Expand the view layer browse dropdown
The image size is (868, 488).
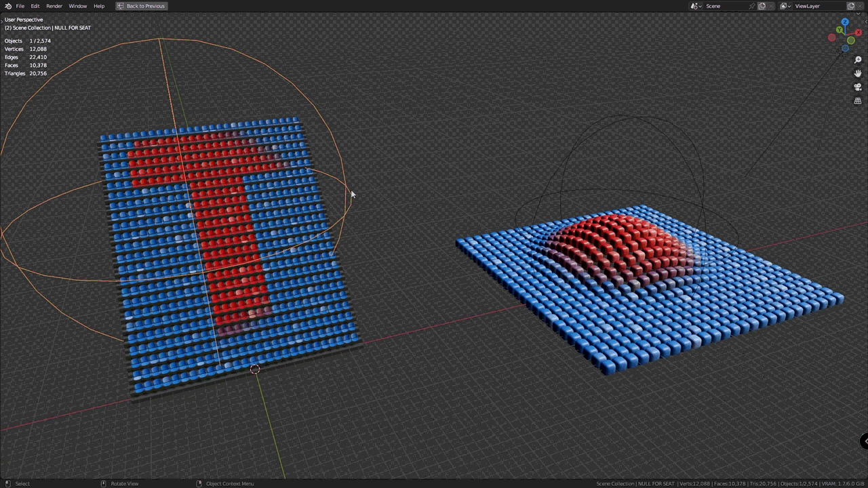coord(785,6)
